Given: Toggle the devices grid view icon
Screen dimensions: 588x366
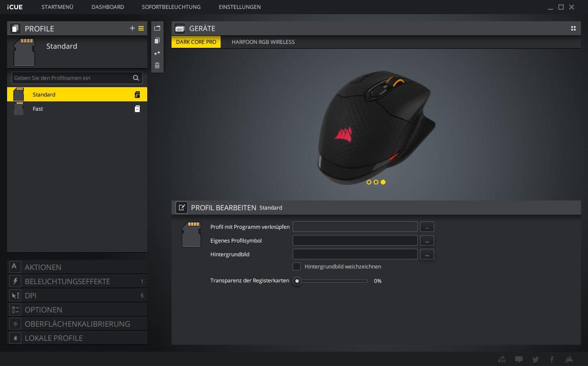Looking at the screenshot, I should 573,28.
